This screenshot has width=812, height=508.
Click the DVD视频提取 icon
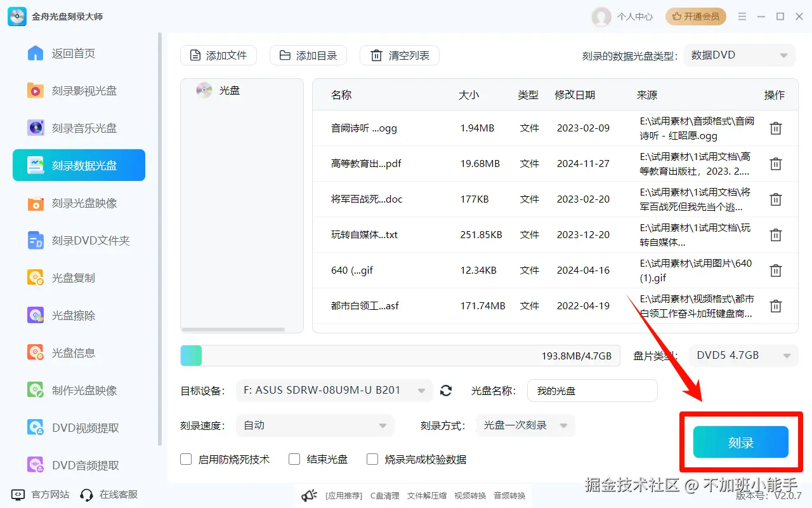coord(36,428)
